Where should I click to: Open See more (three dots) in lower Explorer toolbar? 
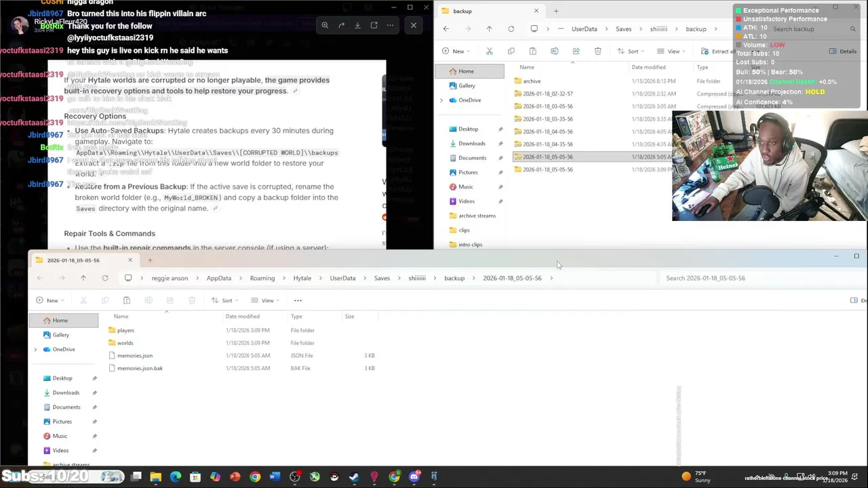pos(298,300)
